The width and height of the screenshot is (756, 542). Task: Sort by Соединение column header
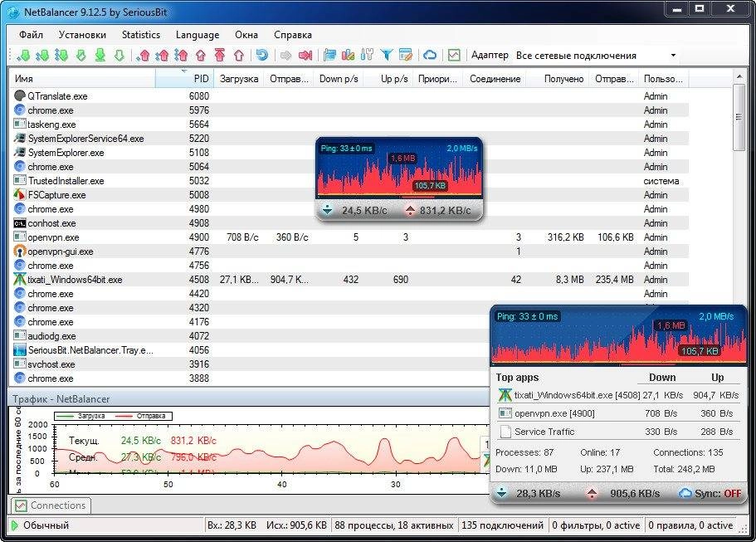pyautogui.click(x=495, y=79)
